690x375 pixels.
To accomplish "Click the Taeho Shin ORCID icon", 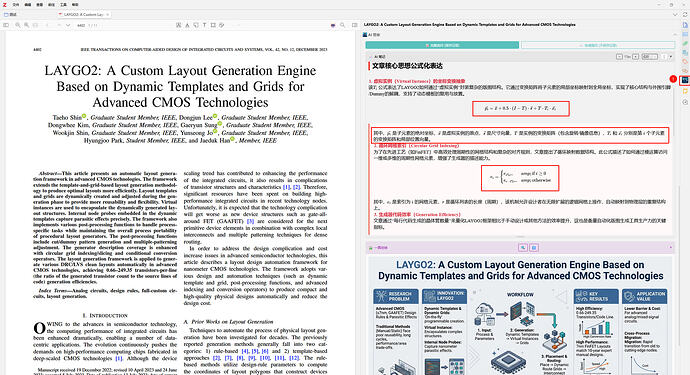I will (x=84, y=116).
